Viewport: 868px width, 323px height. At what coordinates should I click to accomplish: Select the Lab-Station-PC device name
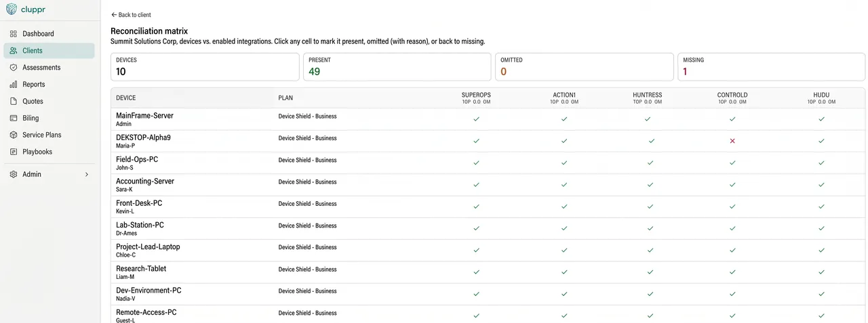(140, 225)
